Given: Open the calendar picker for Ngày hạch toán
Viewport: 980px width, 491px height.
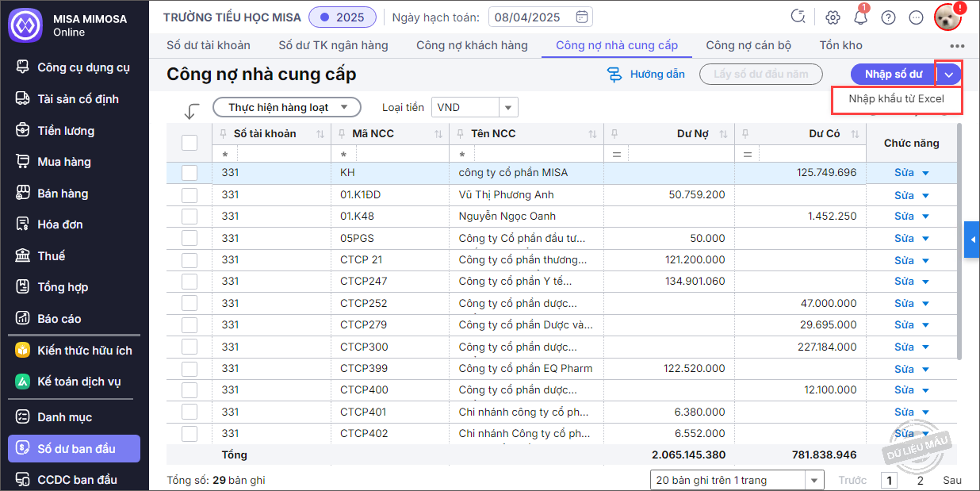Looking at the screenshot, I should pyautogui.click(x=581, y=17).
